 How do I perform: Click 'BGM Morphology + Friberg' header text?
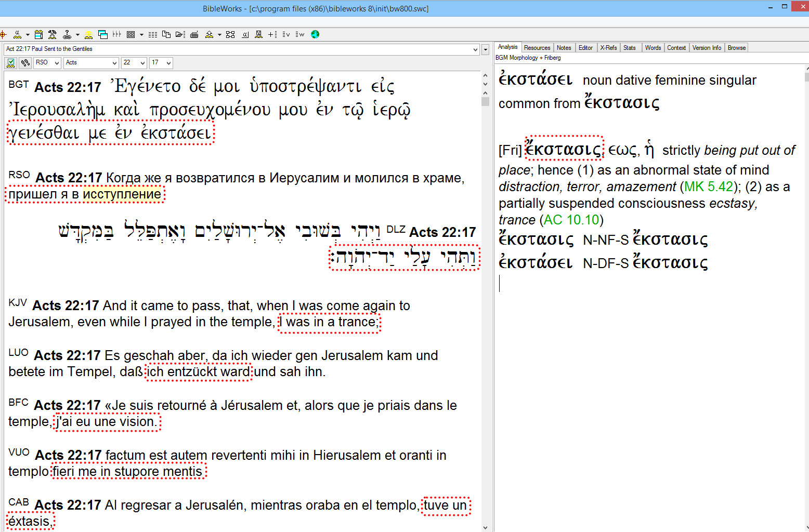click(528, 58)
